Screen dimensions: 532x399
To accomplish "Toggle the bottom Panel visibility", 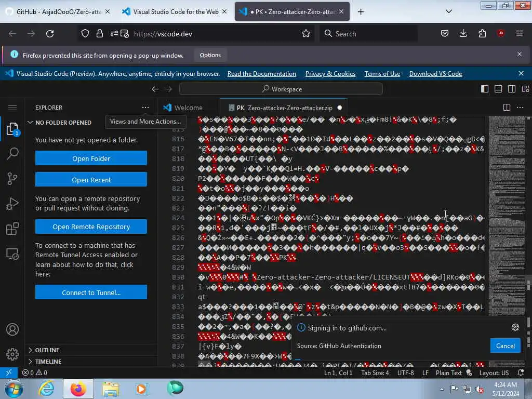I will click(x=498, y=89).
